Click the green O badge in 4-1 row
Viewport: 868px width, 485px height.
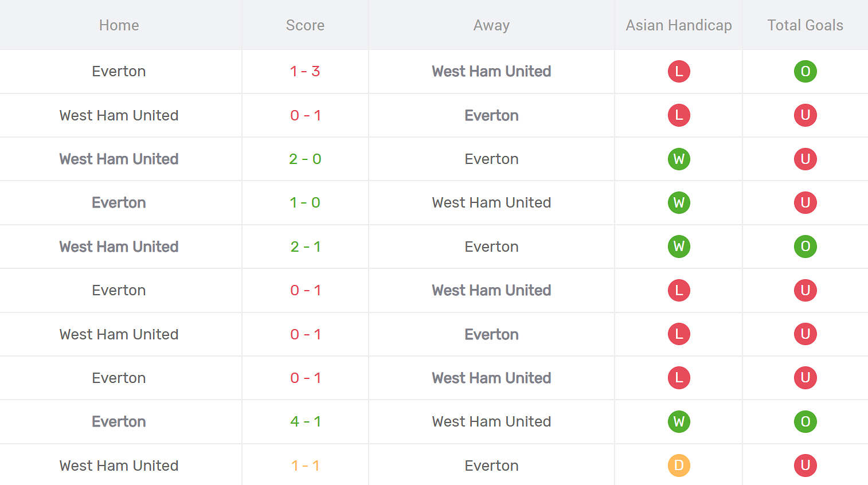805,421
